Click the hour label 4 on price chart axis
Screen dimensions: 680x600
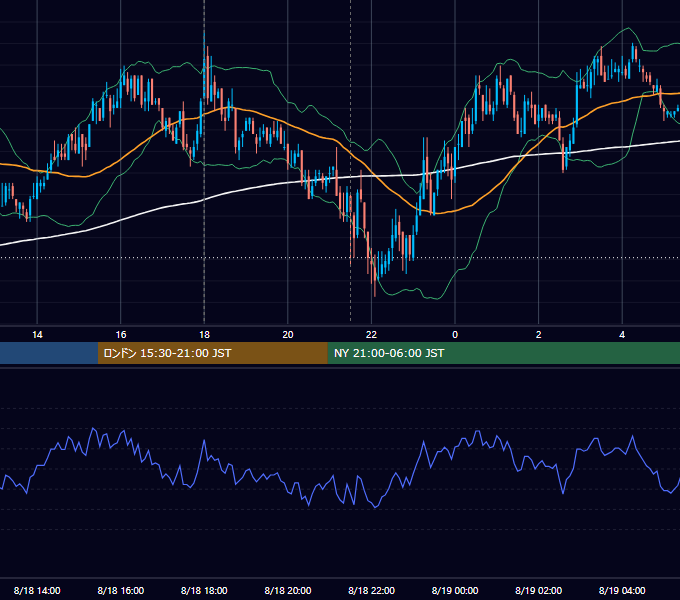622,335
